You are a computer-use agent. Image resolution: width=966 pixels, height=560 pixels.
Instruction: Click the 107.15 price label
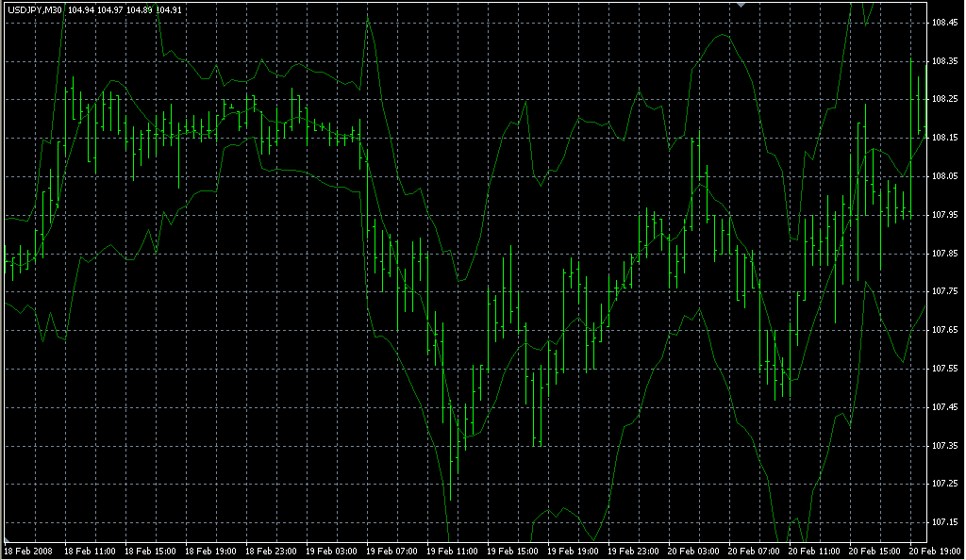click(x=944, y=522)
